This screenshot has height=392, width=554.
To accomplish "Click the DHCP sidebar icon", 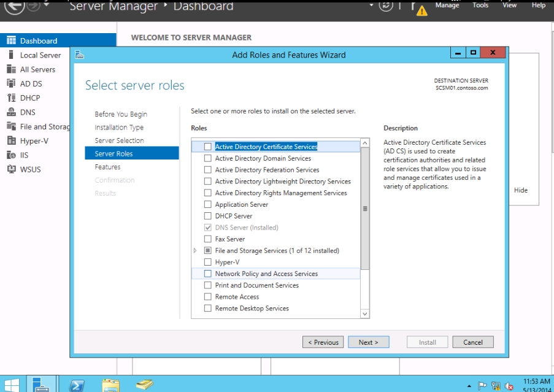I will (x=10, y=98).
